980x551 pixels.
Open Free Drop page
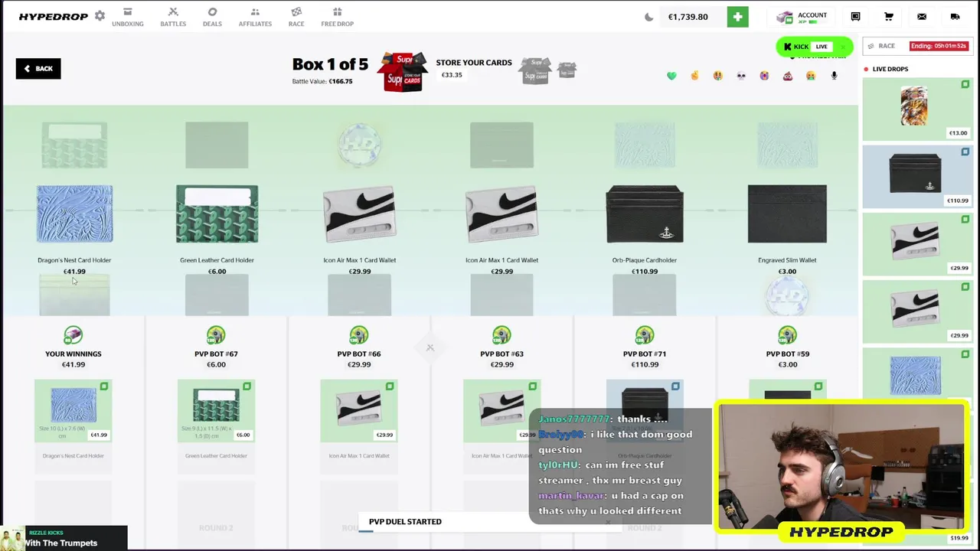tap(337, 17)
